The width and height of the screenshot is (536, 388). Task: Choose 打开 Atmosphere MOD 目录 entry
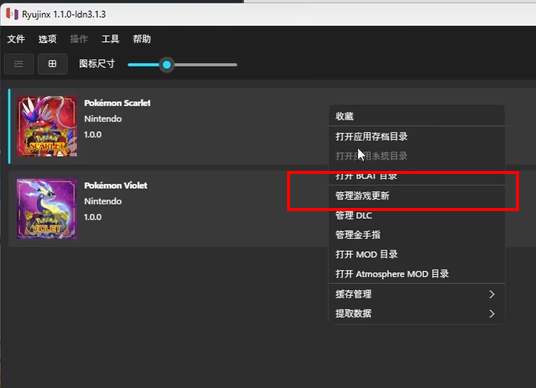(x=417, y=274)
